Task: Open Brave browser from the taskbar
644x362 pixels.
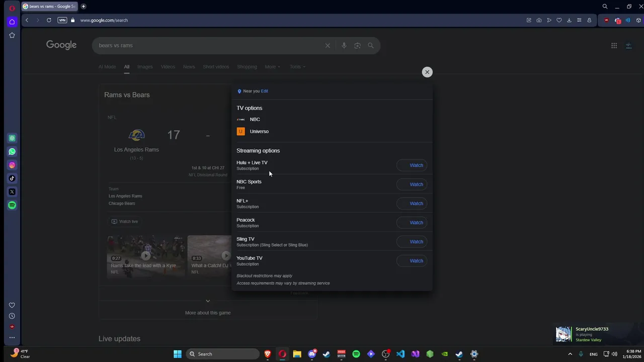Action: [x=268, y=354]
